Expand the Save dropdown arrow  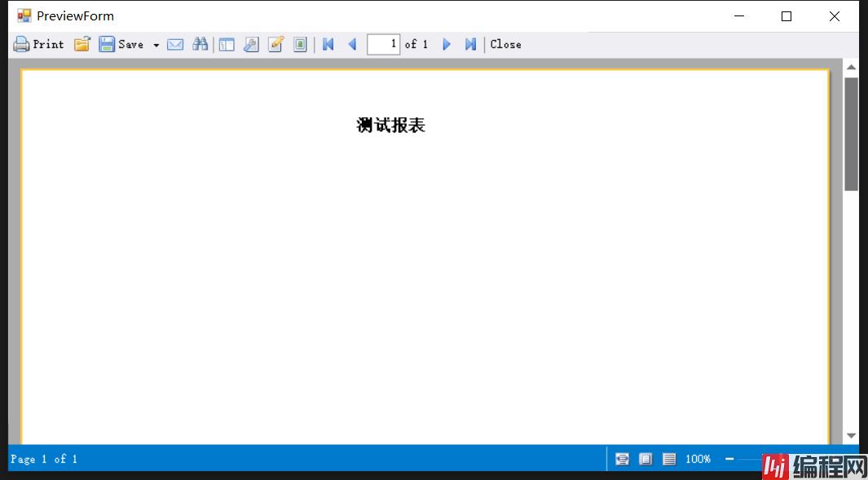tap(156, 46)
